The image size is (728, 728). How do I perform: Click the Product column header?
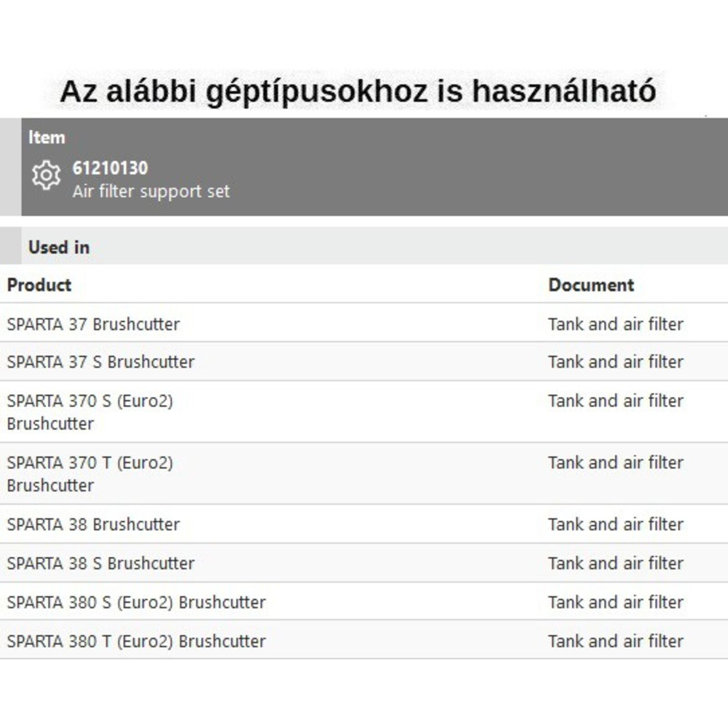39,285
